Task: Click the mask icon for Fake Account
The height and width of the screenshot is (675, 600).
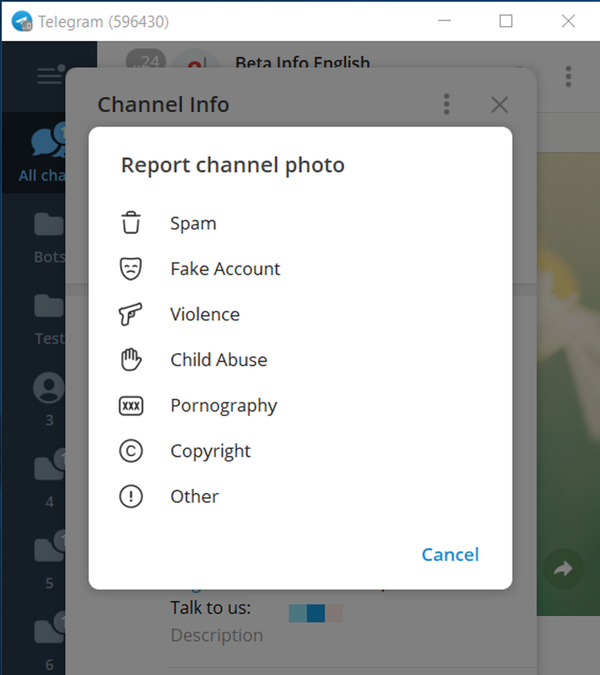Action: [x=131, y=269]
